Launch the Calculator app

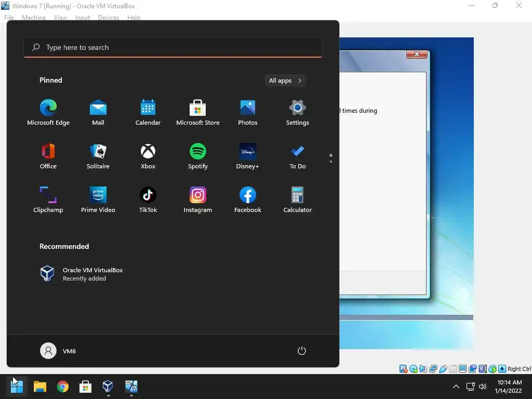(298, 200)
